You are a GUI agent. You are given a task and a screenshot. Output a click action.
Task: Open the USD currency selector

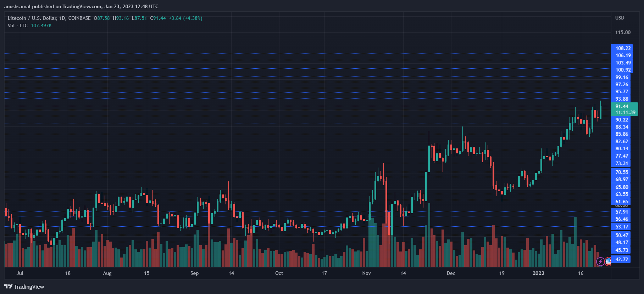[x=620, y=18]
